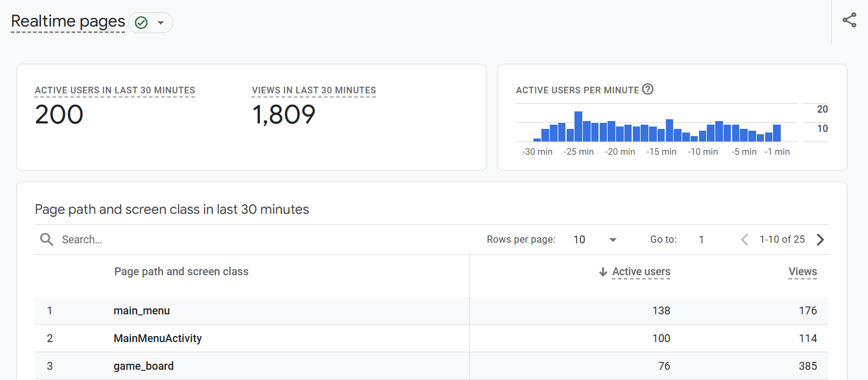The height and width of the screenshot is (380, 868).
Task: Click 114 views for MainMenuActivity
Action: [808, 338]
